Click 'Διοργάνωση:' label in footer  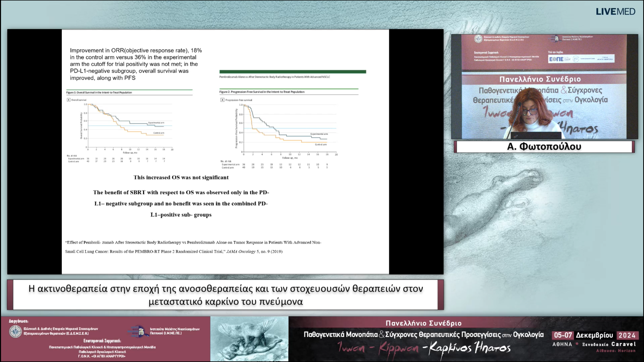(x=19, y=321)
